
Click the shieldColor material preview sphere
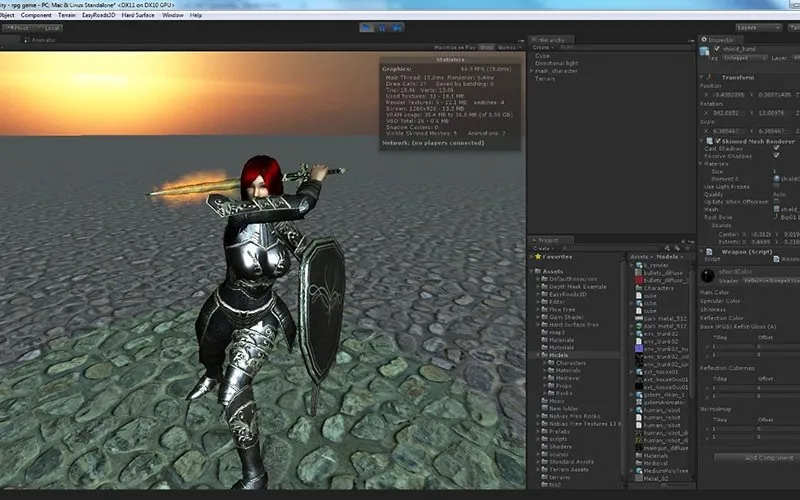coord(708,276)
